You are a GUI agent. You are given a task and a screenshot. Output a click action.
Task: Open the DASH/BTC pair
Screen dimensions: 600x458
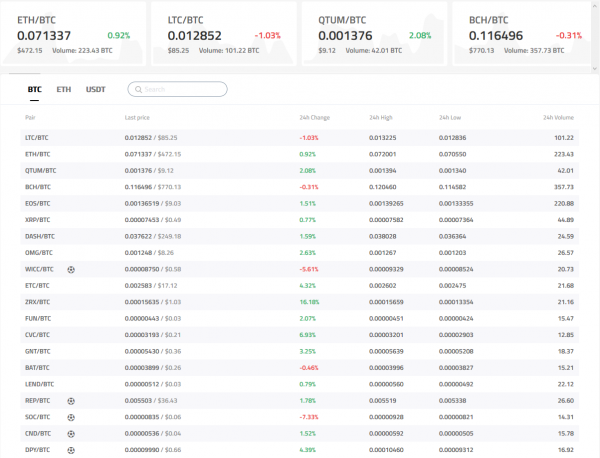click(x=40, y=236)
